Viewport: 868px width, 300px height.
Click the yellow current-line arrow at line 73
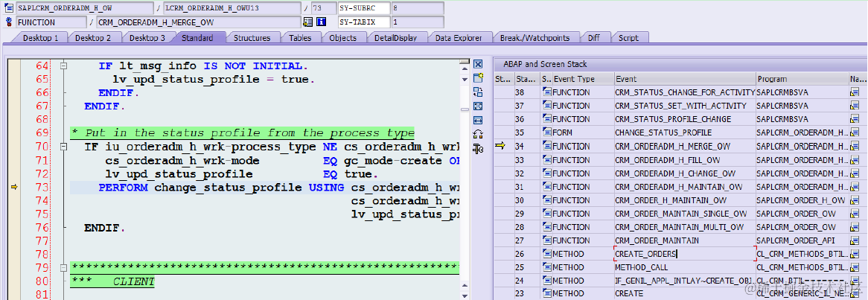[14, 187]
